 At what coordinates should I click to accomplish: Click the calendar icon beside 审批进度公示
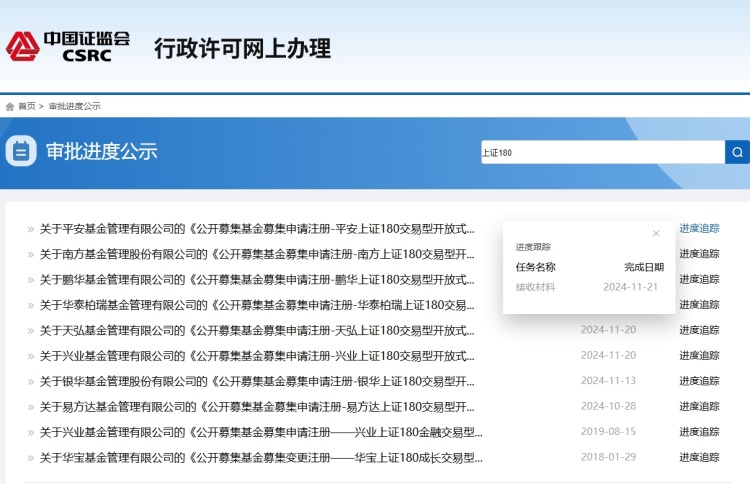21,151
